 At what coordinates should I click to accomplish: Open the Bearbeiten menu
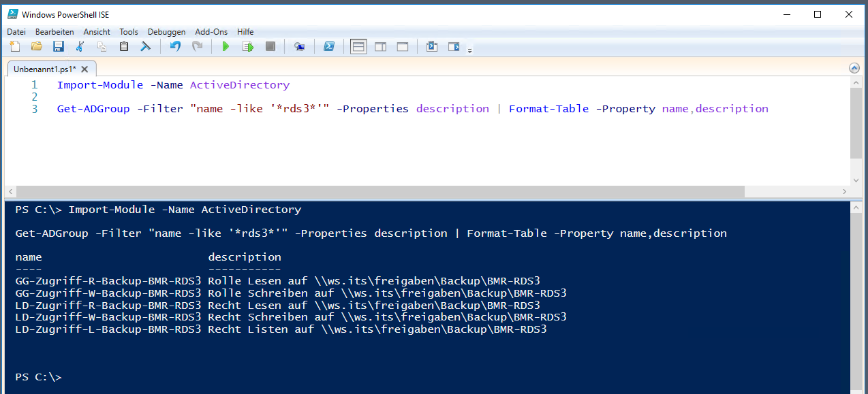point(55,32)
